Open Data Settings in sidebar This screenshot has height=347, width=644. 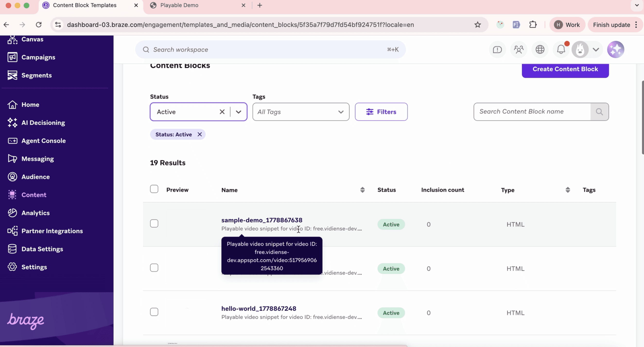[35, 249]
